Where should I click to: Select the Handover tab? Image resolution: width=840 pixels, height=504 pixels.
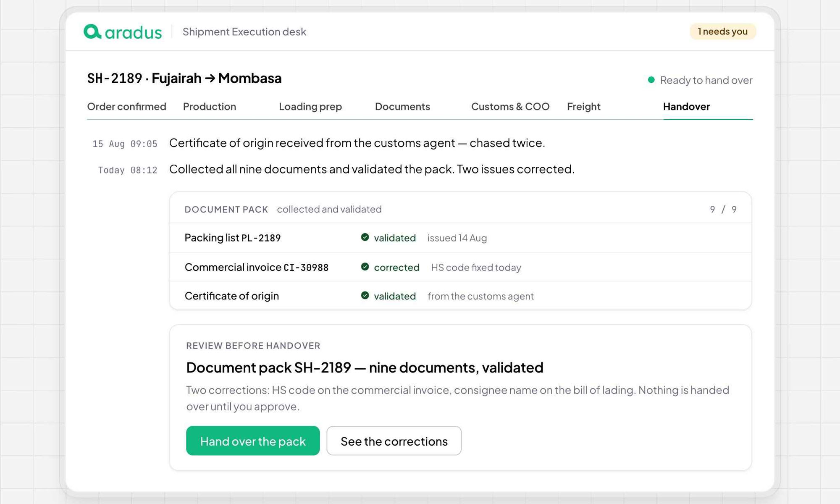[686, 107]
